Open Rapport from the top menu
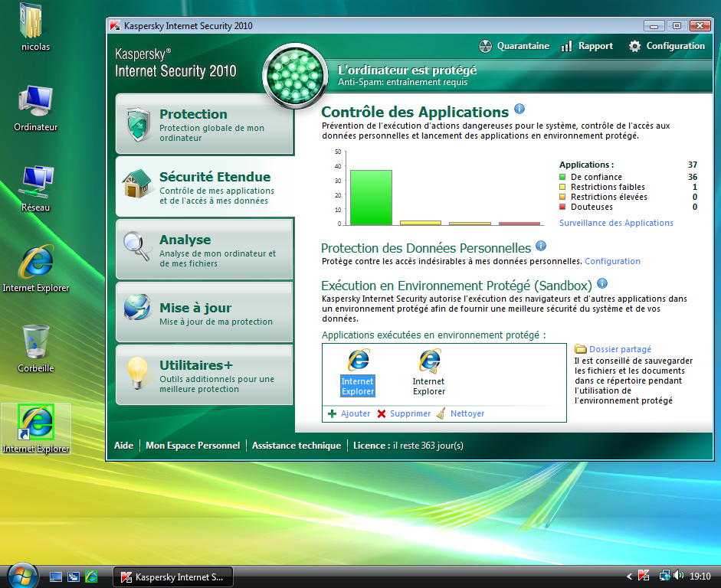The image size is (721, 588). pyautogui.click(x=587, y=46)
